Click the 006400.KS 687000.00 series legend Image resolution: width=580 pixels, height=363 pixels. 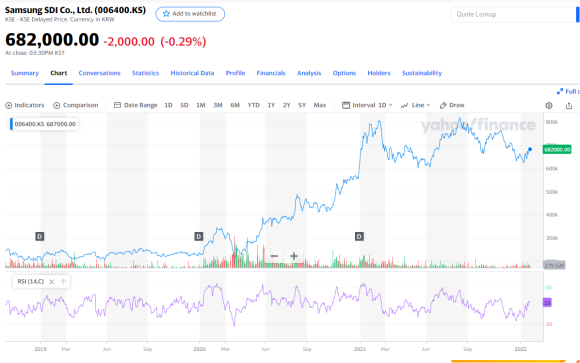pos(44,124)
